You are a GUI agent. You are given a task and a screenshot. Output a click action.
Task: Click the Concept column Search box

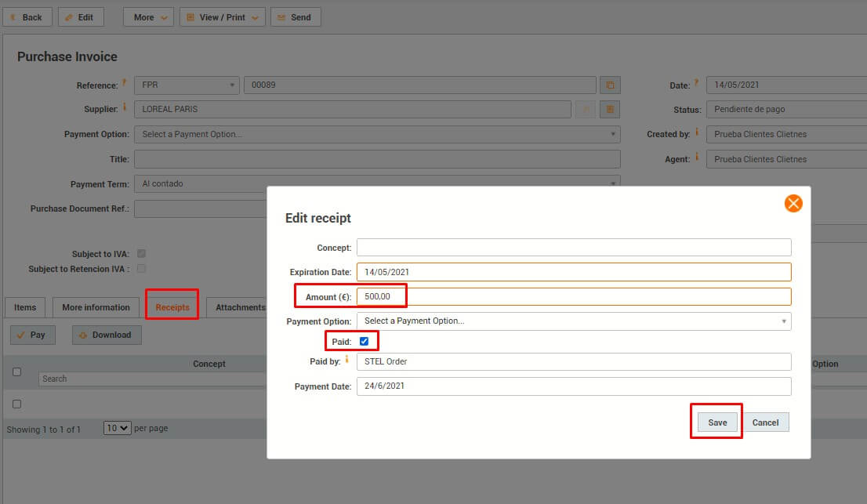pyautogui.click(x=153, y=379)
